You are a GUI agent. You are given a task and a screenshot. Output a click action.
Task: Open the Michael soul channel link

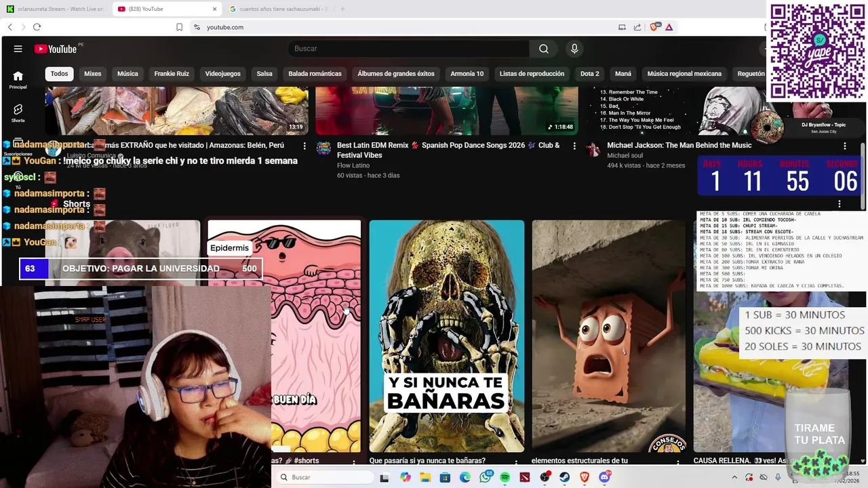(x=624, y=155)
